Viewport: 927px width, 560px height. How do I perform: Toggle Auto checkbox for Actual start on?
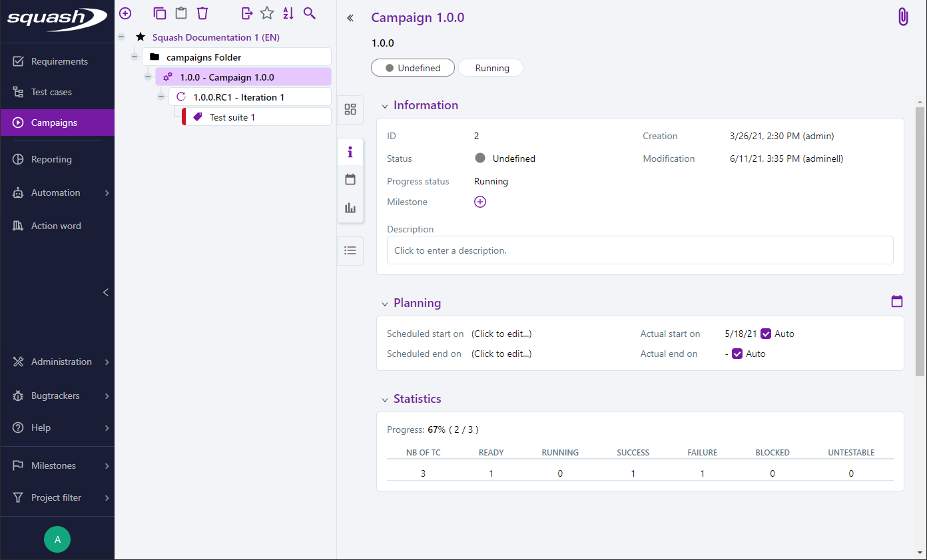[x=766, y=334]
